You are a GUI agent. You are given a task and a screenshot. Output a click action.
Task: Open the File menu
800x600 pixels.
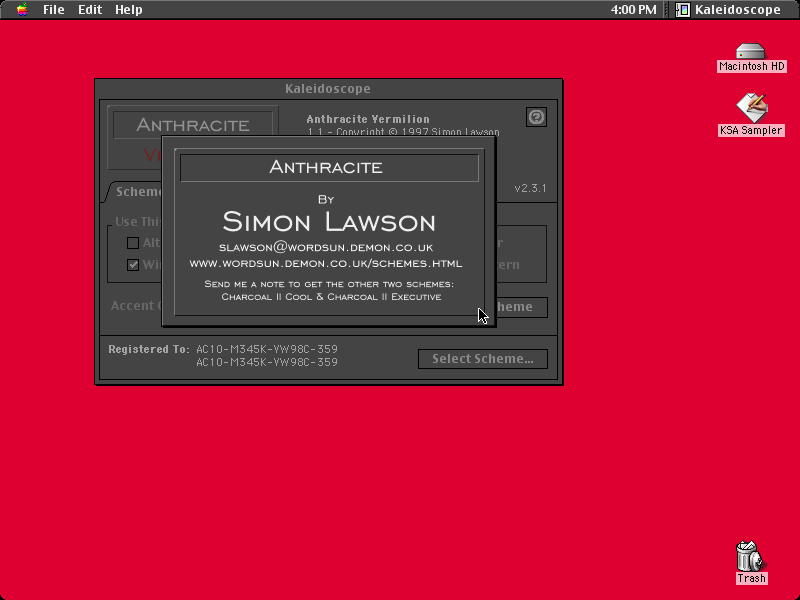pos(54,10)
